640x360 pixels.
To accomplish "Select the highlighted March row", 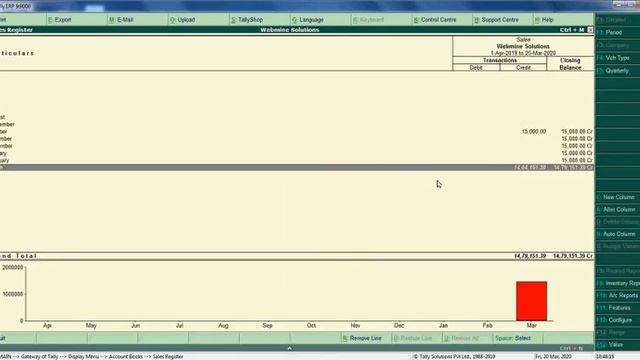I will click(297, 167).
